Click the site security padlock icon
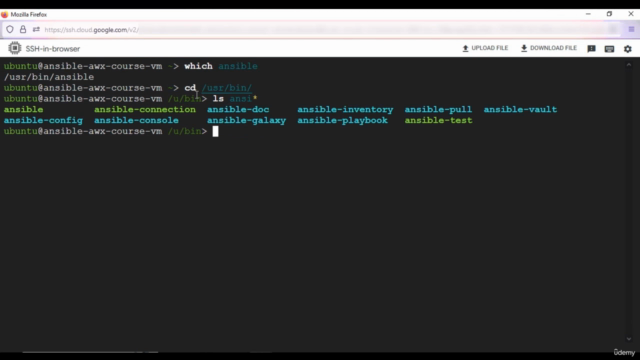This screenshot has width=640, height=360. click(x=23, y=29)
